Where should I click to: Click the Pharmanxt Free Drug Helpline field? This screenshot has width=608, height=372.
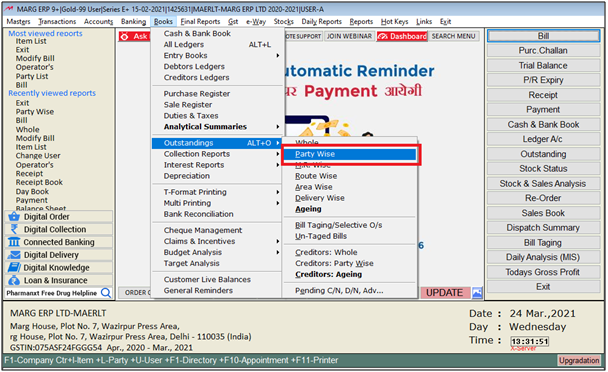tap(52, 293)
